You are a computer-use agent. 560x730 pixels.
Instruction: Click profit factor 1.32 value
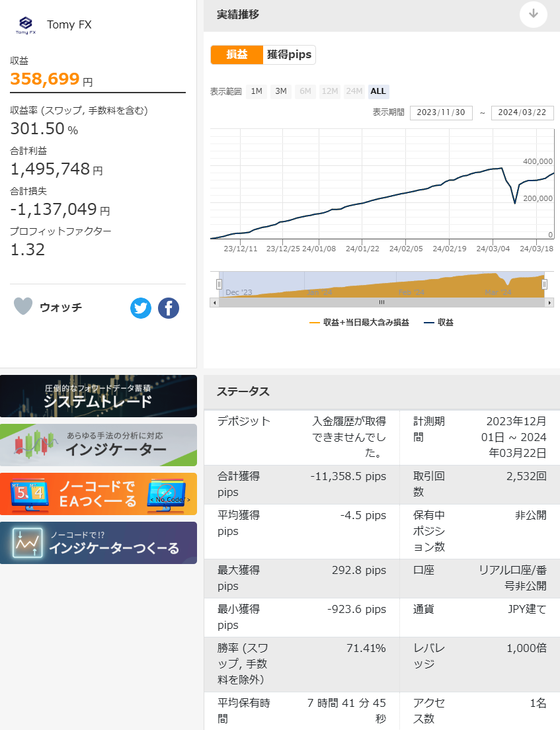coord(28,249)
